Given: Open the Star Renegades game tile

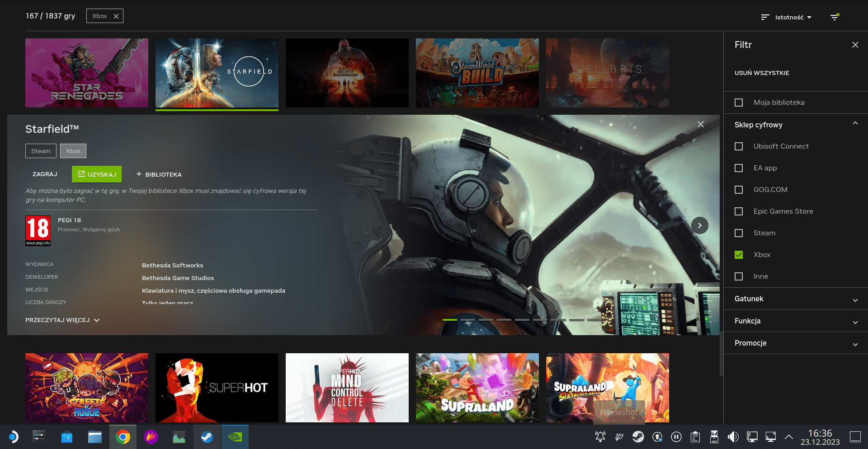Looking at the screenshot, I should 87,73.
